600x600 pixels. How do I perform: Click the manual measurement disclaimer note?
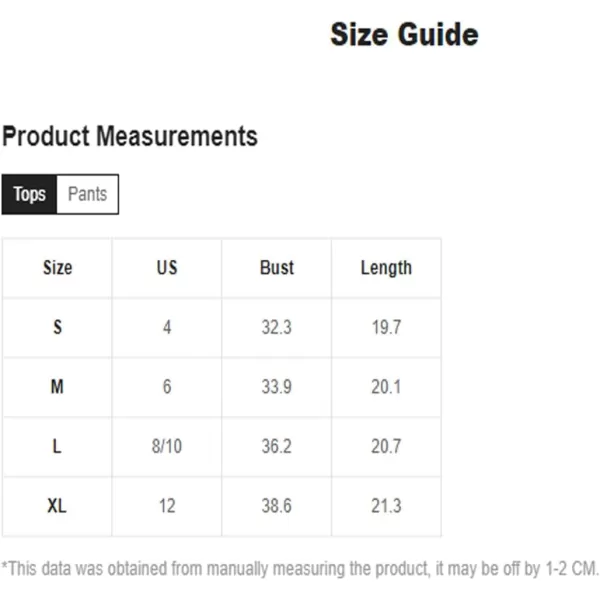[x=300, y=569]
